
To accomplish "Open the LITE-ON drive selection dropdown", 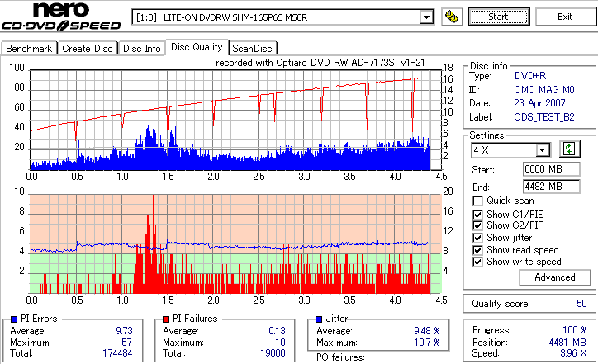I will point(426,17).
